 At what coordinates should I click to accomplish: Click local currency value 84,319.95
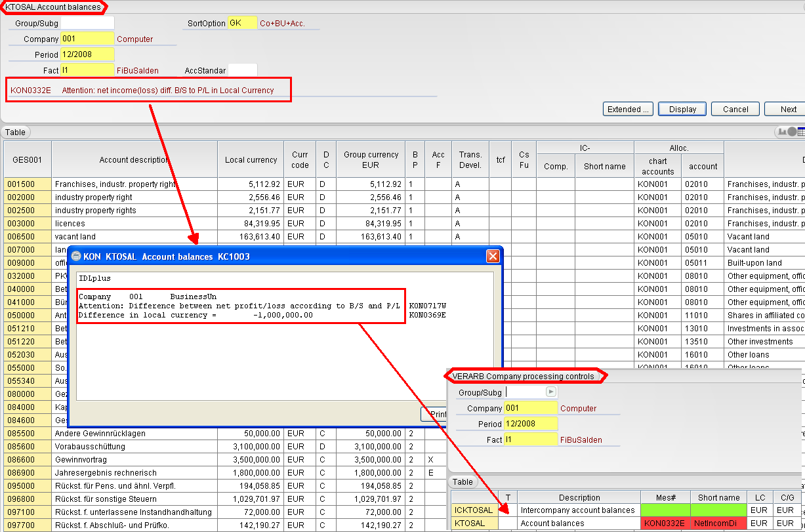point(251,224)
